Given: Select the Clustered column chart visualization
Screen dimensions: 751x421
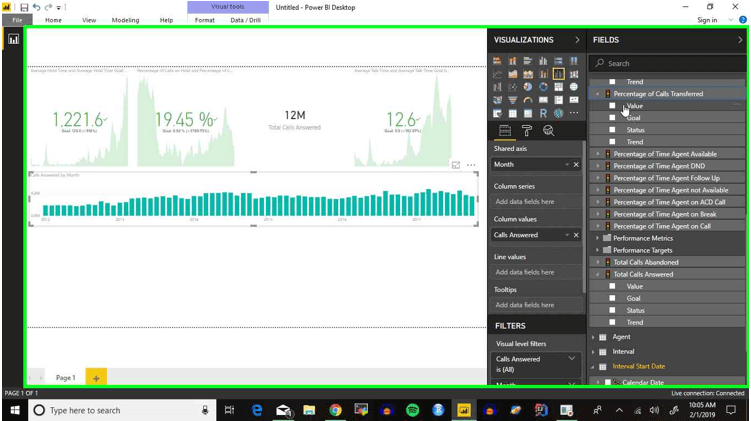Looking at the screenshot, I should (x=543, y=61).
